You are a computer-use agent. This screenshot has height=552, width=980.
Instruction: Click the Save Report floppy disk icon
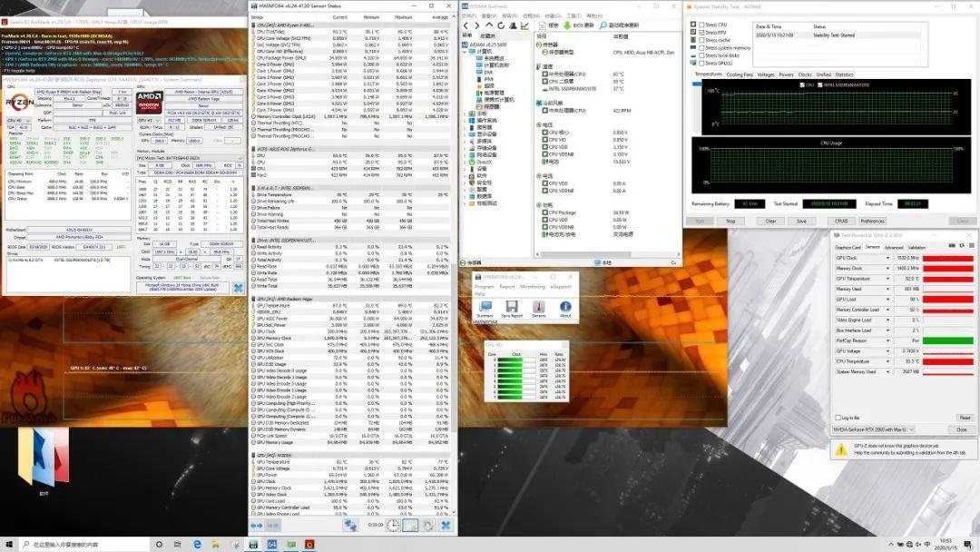pyautogui.click(x=511, y=306)
